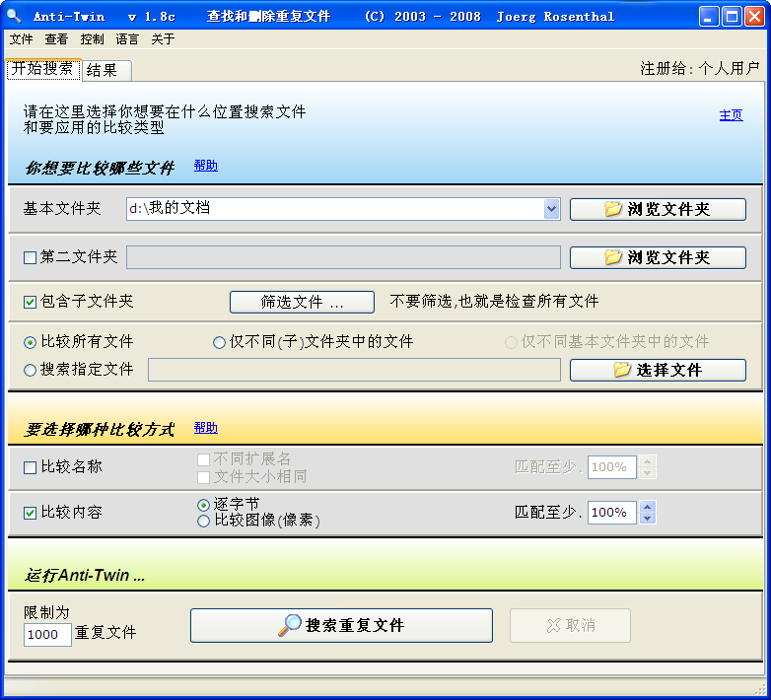Open the 主页 homepage link

tap(731, 115)
